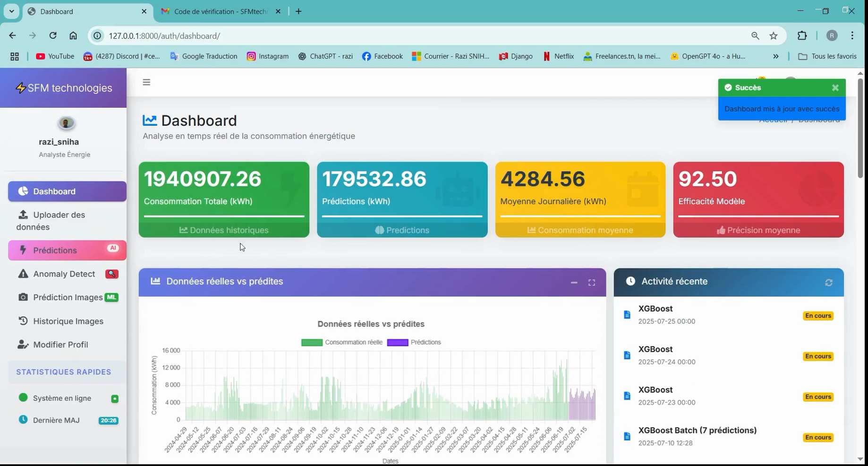The width and height of the screenshot is (868, 466).
Task: Toggle Consommation réelle legend in chart
Action: [342, 343]
